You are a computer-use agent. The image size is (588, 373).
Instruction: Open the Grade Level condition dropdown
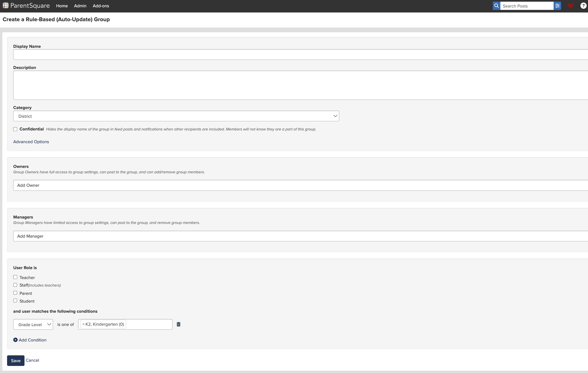33,324
